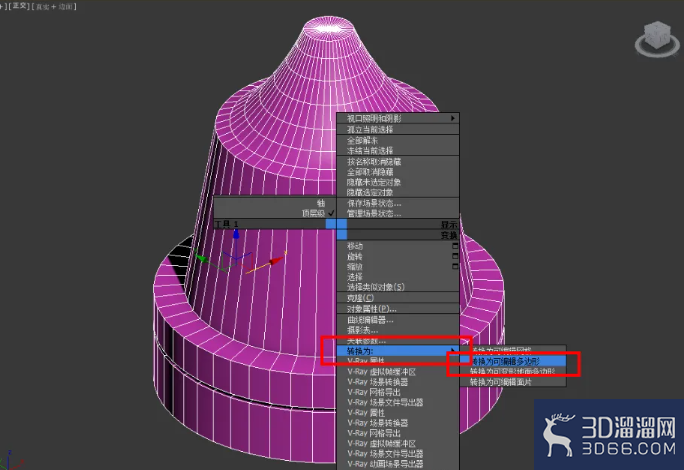Toggle the 顶层级 checkmark option
The height and width of the screenshot is (470, 684).
pyautogui.click(x=318, y=213)
